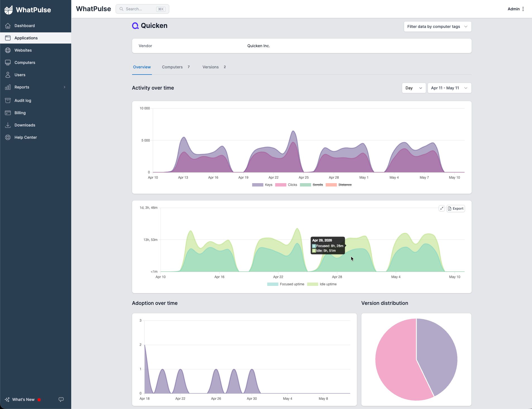
Task: Open the feedback chat bubble icon
Action: (x=61, y=399)
